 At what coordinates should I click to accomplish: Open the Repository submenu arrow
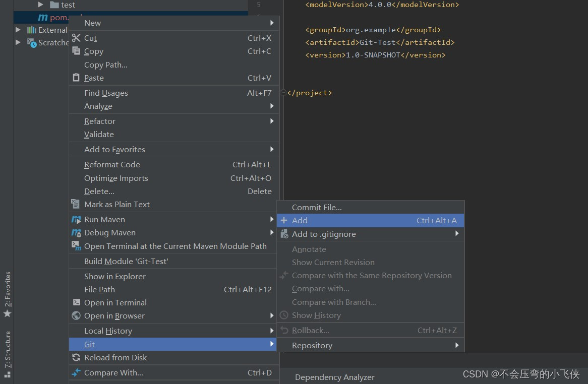pyautogui.click(x=457, y=345)
